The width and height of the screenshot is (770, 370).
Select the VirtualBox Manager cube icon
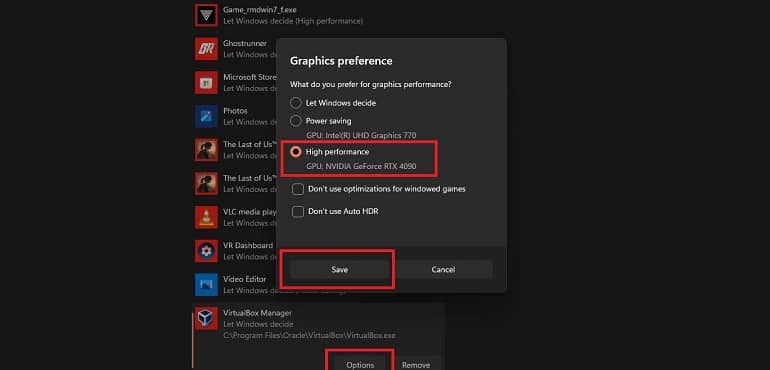(x=206, y=318)
